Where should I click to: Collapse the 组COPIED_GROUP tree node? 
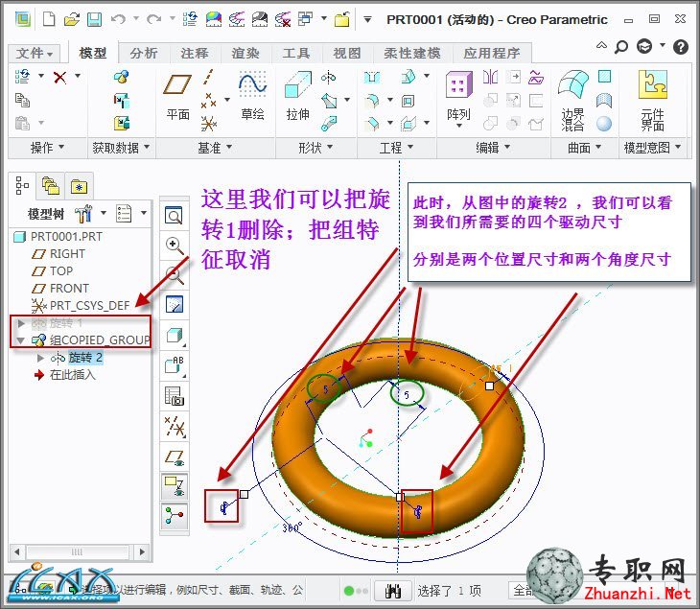tap(20, 340)
